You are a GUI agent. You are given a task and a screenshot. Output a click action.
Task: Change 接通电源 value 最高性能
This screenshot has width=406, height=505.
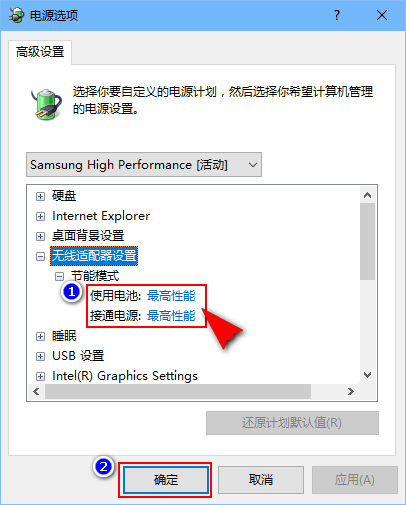tap(171, 316)
